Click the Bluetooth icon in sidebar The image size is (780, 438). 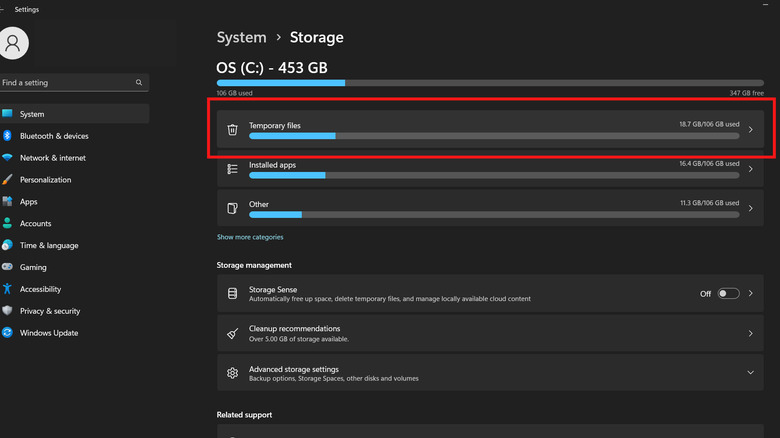click(x=7, y=135)
